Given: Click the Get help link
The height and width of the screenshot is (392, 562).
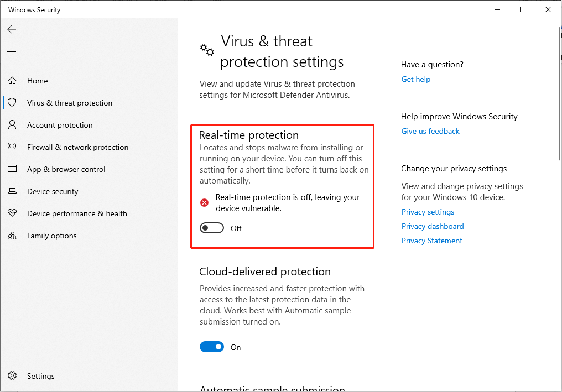Looking at the screenshot, I should 416,79.
